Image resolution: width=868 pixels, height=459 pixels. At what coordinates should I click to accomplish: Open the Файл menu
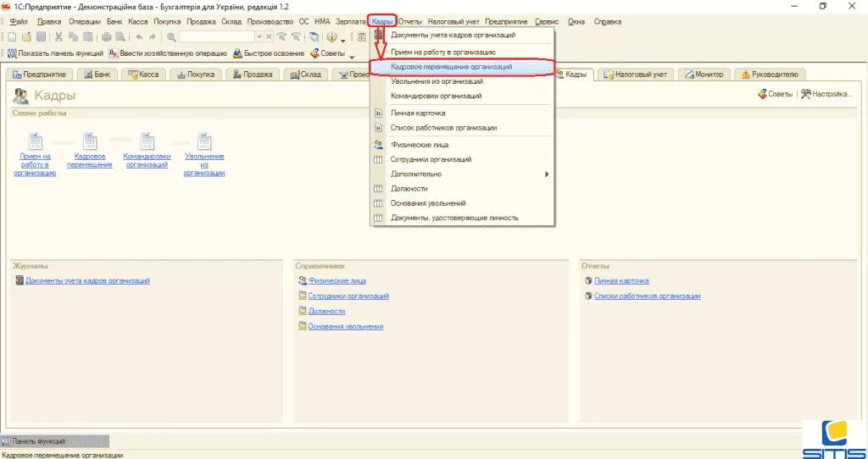(19, 21)
